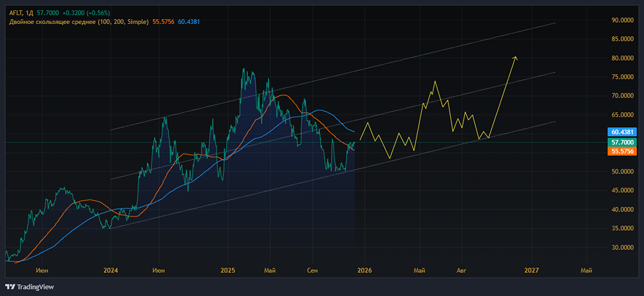Click the Сен time axis label
Screen dimensions: 644x296
point(313,270)
